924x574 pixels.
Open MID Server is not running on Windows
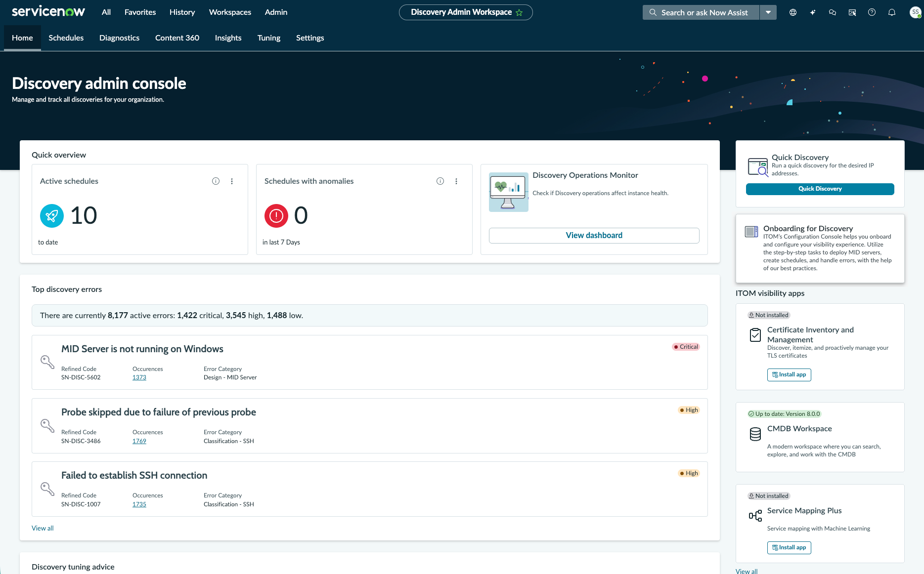[142, 349]
